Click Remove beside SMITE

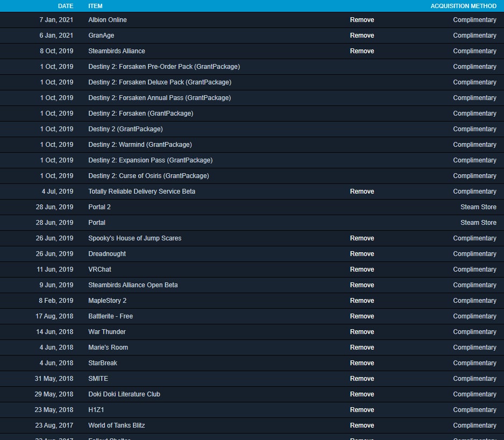coord(362,379)
